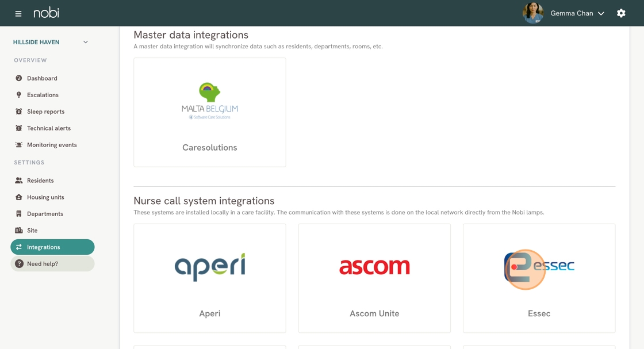Select the Aperi nurse call integration
The width and height of the screenshot is (644, 349).
209,278
